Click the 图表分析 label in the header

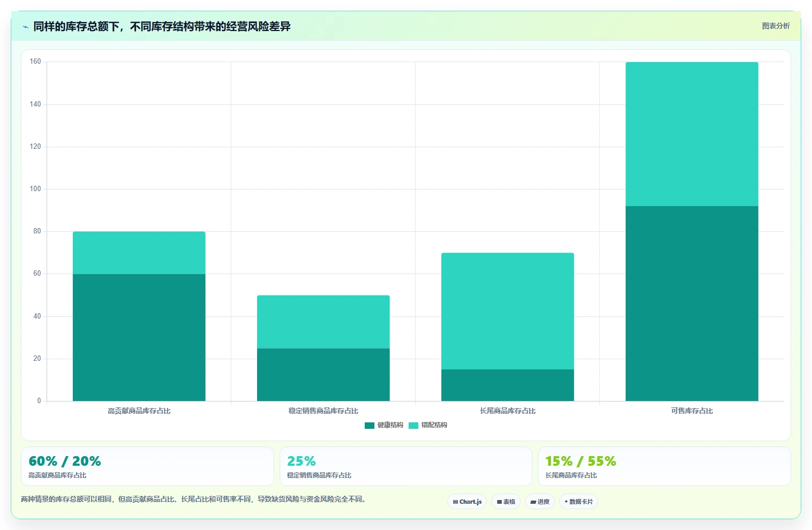(x=776, y=26)
